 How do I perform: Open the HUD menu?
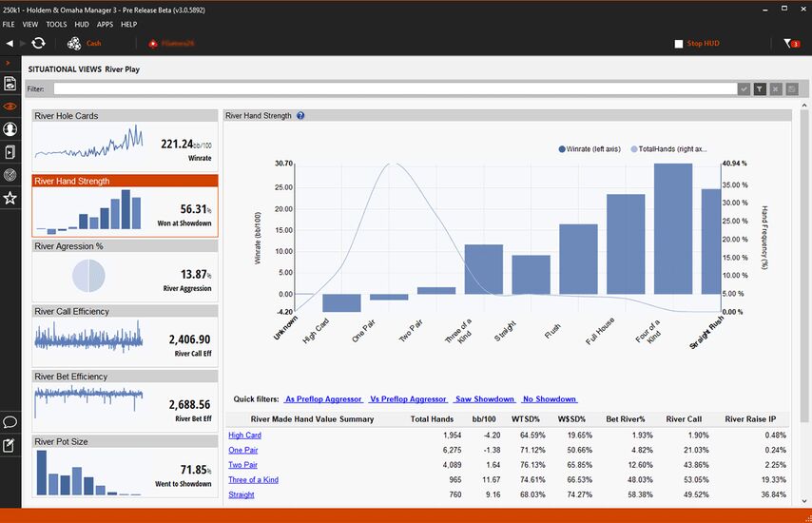click(82, 24)
